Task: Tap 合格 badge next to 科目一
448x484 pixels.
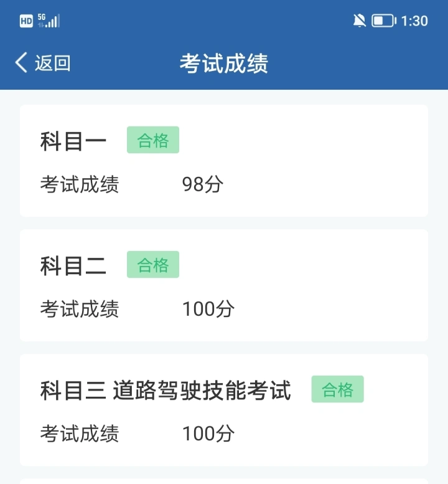Action: (153, 140)
